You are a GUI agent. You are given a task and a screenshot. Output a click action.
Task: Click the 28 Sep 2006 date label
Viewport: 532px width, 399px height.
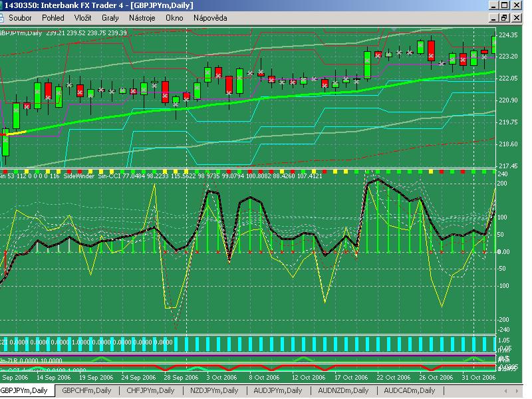181,377
